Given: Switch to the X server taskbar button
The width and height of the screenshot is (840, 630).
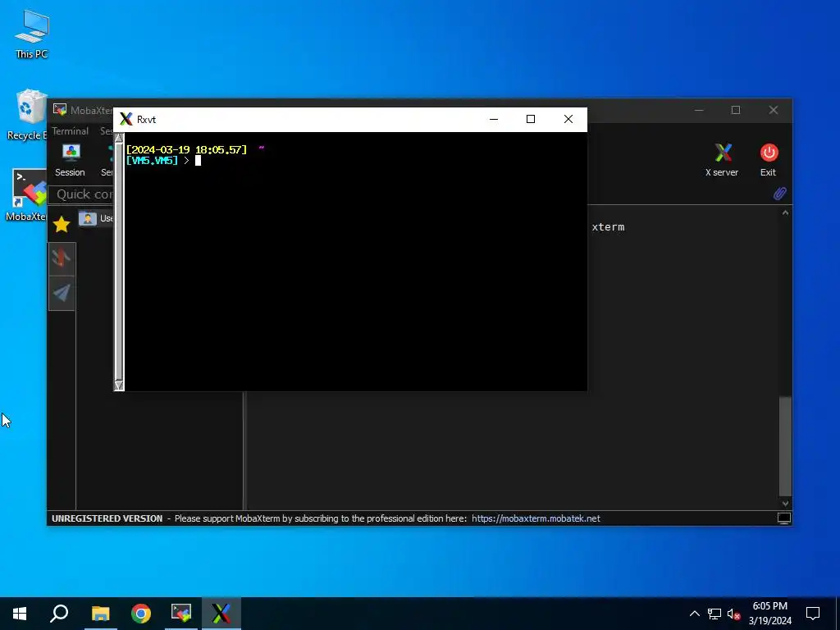Looking at the screenshot, I should [221, 614].
